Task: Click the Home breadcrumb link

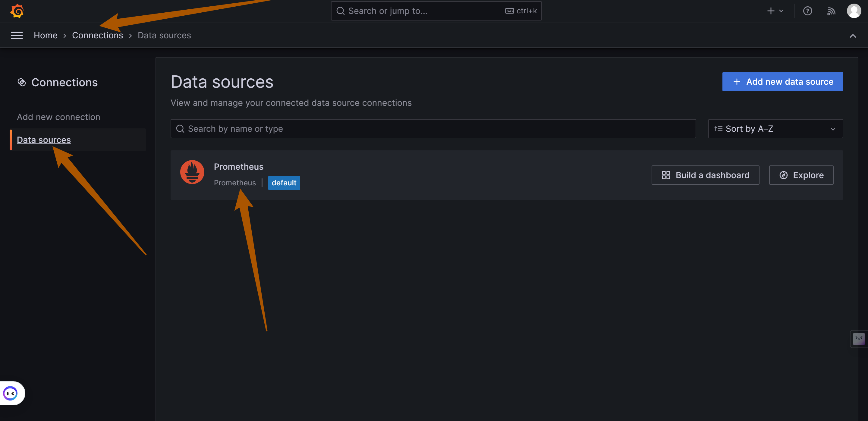Action: pos(46,35)
